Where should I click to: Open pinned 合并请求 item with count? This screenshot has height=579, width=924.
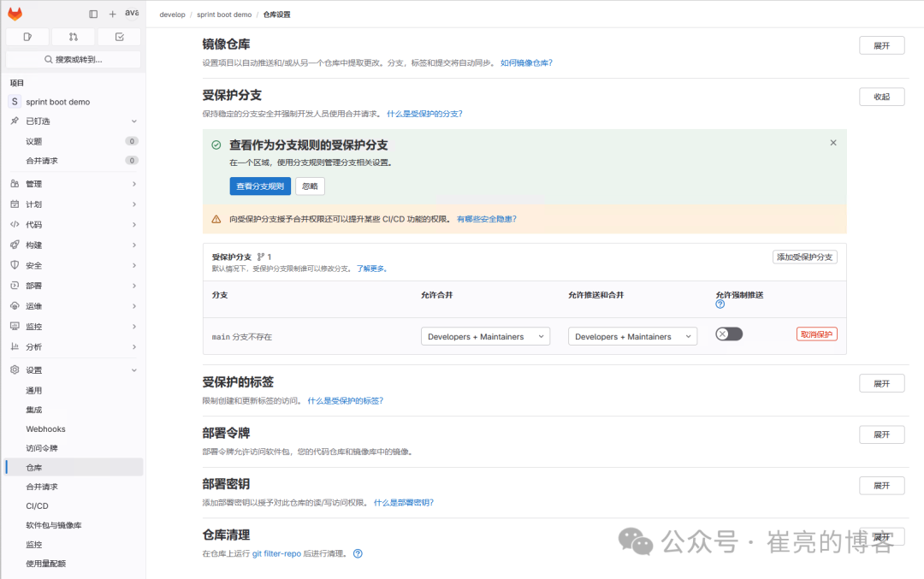(x=73, y=161)
